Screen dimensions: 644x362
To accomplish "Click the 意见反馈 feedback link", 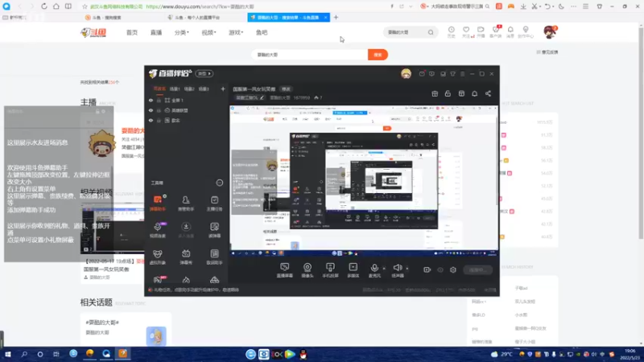I will (547, 52).
